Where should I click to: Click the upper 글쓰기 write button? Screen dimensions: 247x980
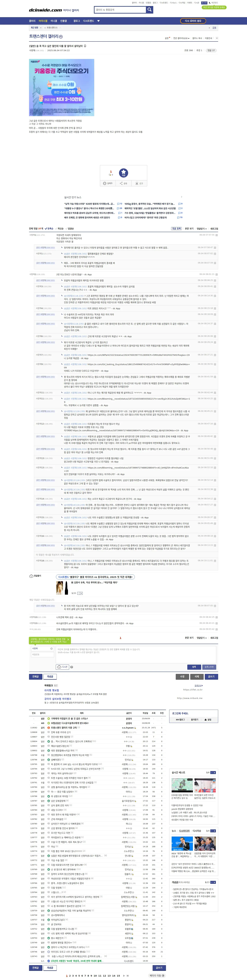click(x=211, y=677)
